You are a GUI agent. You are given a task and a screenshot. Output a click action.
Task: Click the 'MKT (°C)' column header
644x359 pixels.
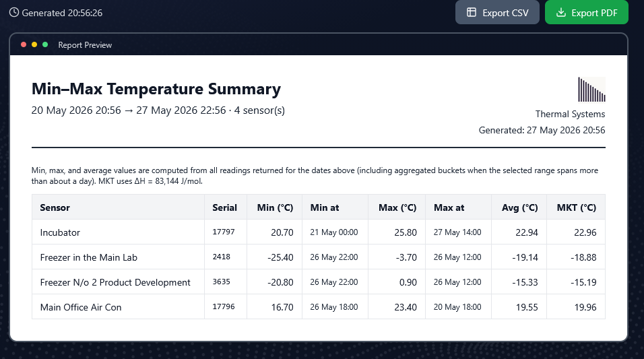[576, 208]
